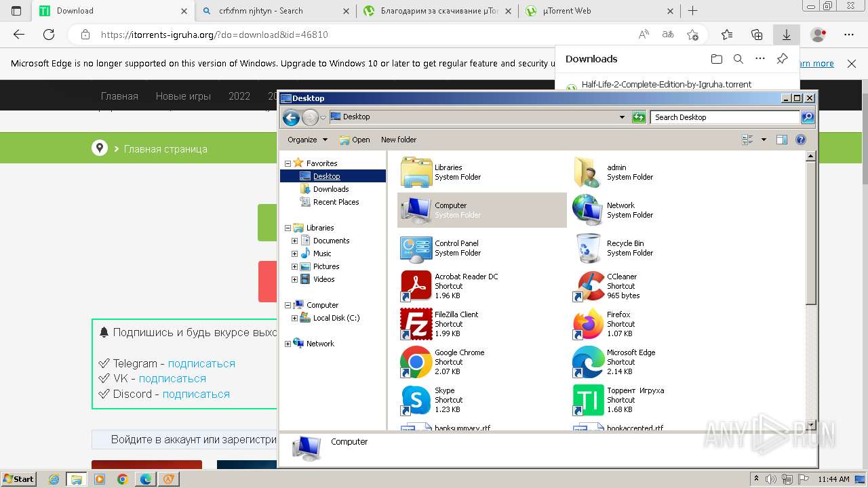Expand the Pictures library node
The image size is (868, 488).
pyautogui.click(x=294, y=266)
